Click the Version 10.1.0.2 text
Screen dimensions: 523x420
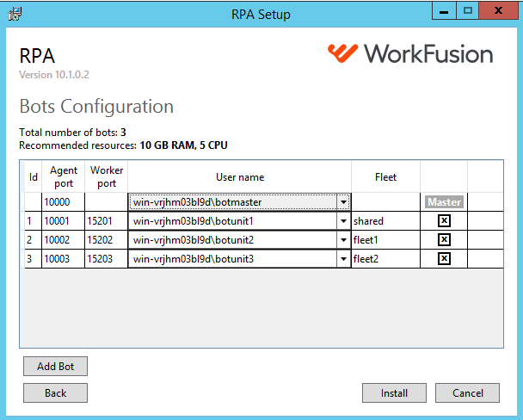(x=54, y=75)
